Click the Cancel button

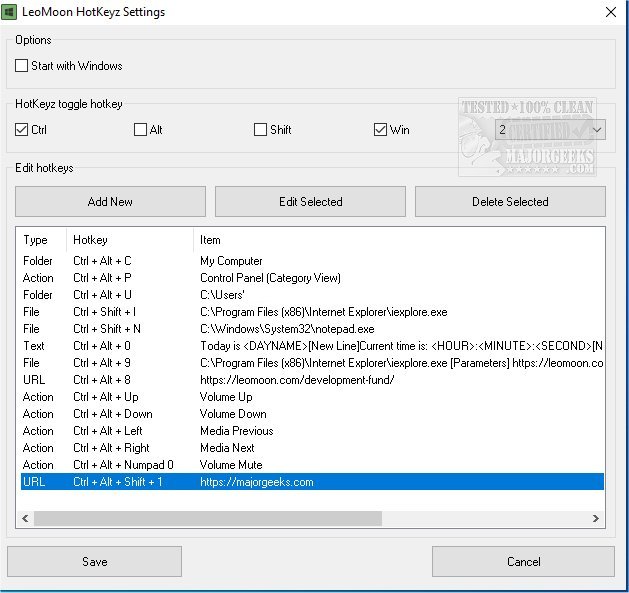point(523,561)
